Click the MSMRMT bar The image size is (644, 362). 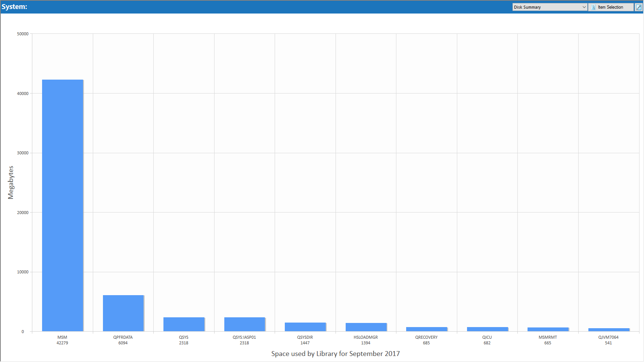pyautogui.click(x=548, y=329)
